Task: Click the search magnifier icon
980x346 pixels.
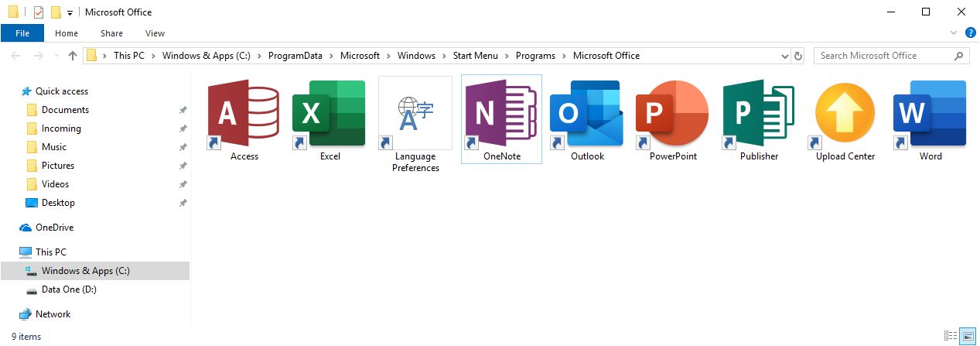Action: pyautogui.click(x=959, y=56)
